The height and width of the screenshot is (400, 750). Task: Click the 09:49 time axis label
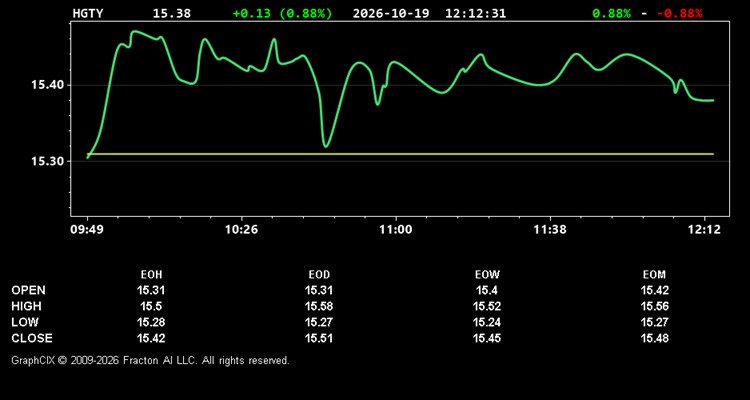[x=88, y=230]
